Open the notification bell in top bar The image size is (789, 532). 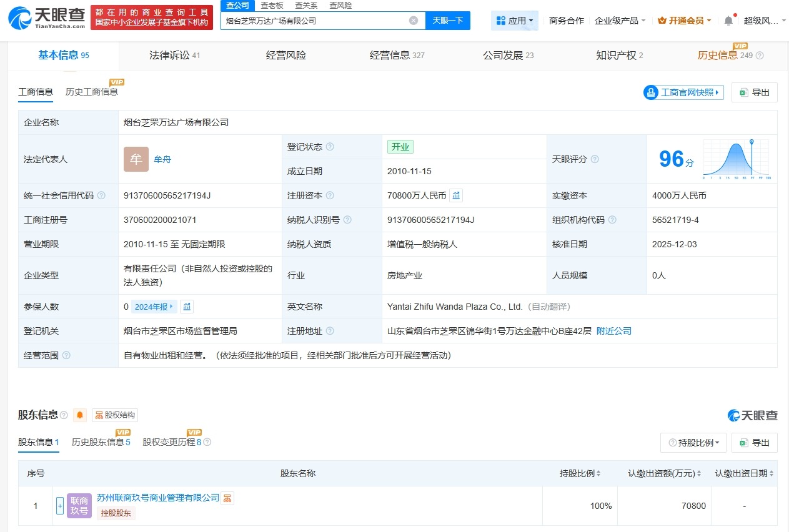click(x=728, y=20)
